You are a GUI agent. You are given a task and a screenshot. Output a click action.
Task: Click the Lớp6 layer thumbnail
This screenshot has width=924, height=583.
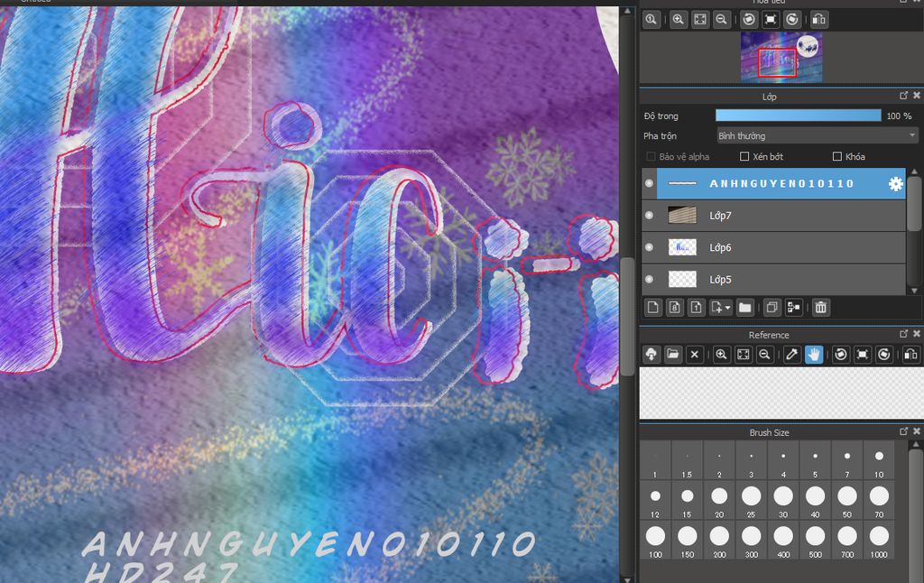click(682, 247)
